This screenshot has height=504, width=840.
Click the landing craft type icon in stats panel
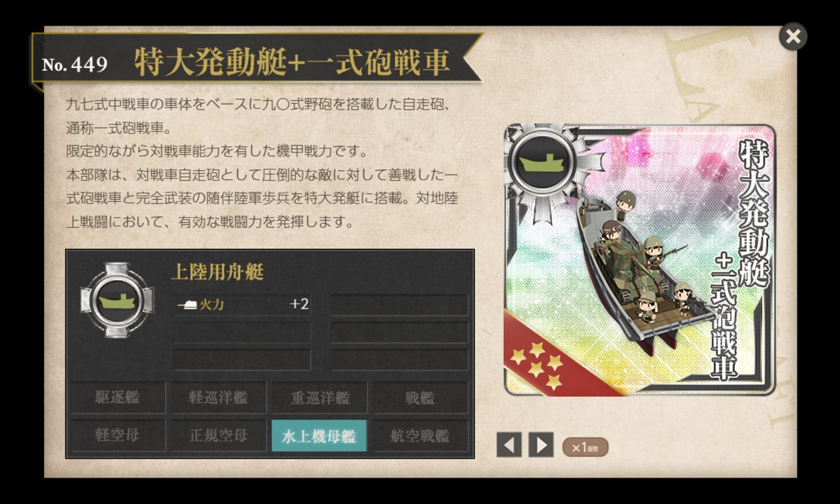[x=117, y=301]
